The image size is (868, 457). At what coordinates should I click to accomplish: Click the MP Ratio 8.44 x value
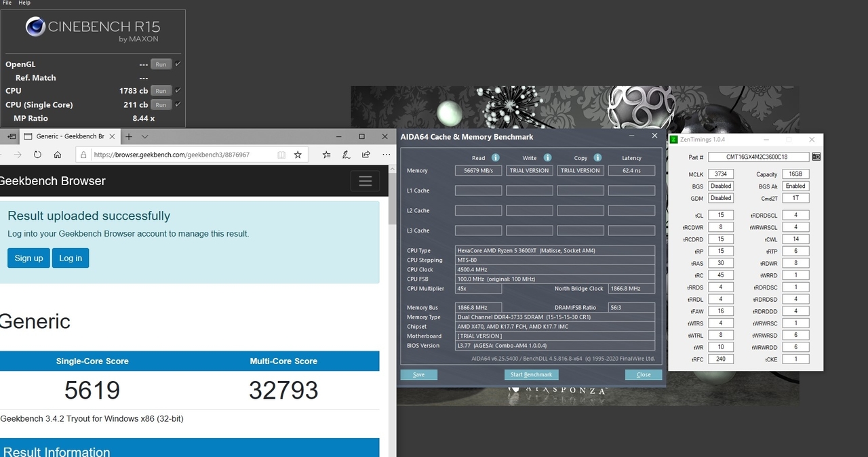pos(143,118)
